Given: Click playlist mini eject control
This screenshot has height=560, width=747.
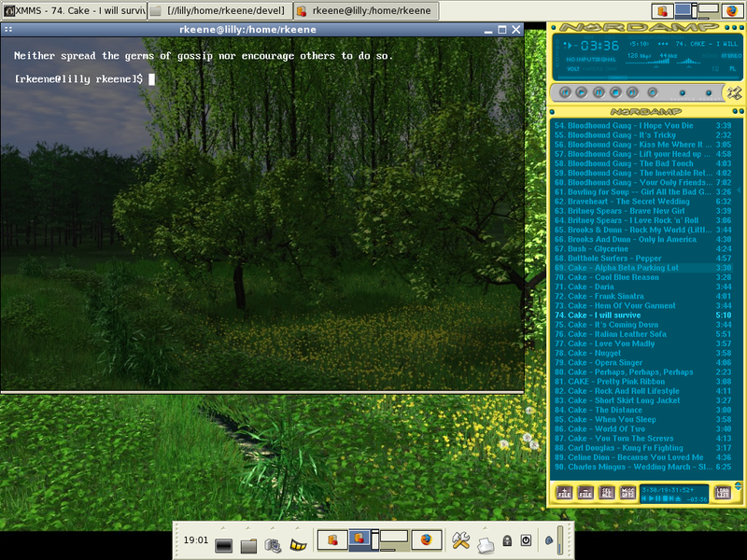Looking at the screenshot, I should [678, 498].
